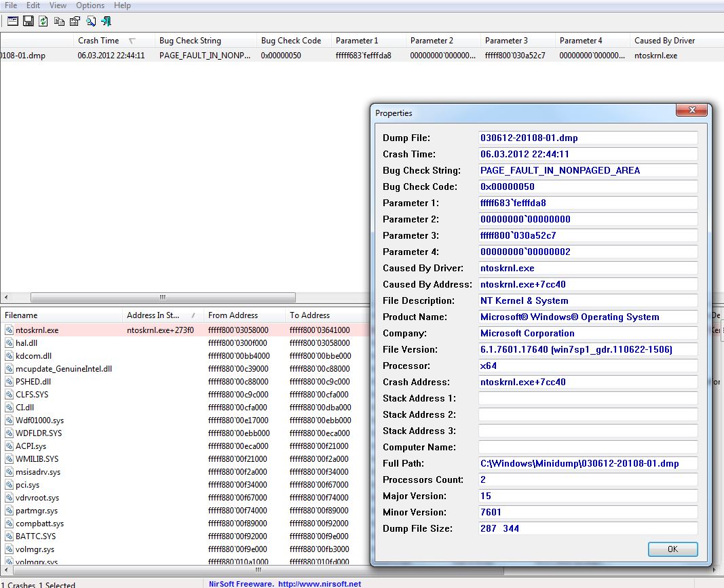Open the View menu
This screenshot has height=588, width=724.
58,5
